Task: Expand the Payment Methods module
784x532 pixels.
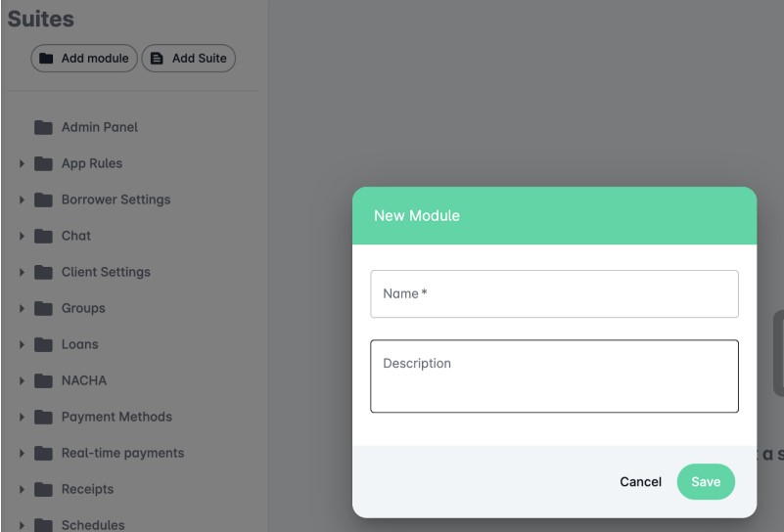Action: click(22, 418)
